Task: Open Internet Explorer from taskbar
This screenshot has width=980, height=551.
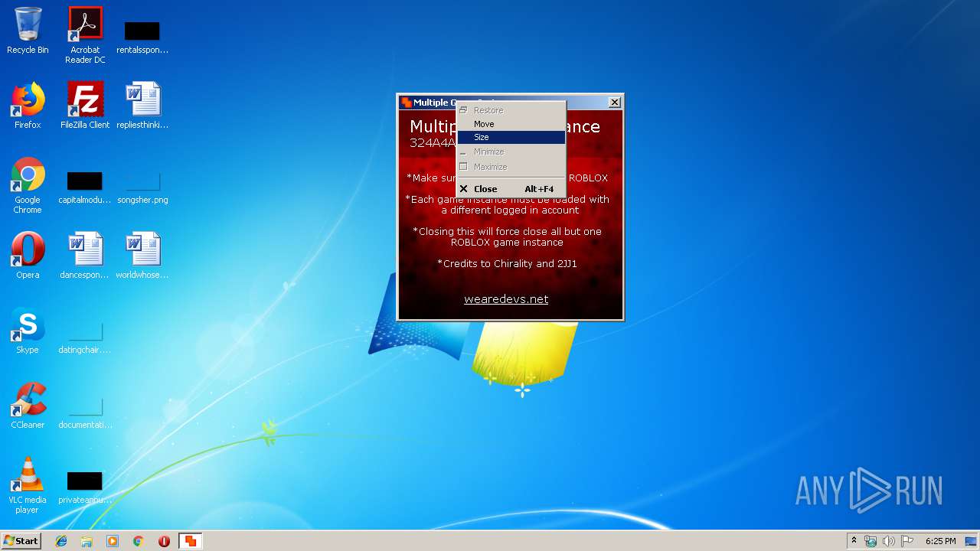Action: [61, 541]
